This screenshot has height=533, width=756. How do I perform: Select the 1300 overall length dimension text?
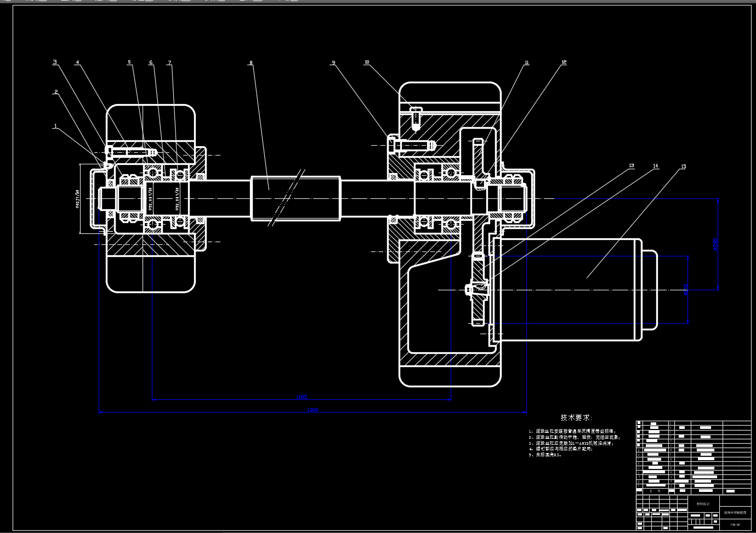(312, 410)
